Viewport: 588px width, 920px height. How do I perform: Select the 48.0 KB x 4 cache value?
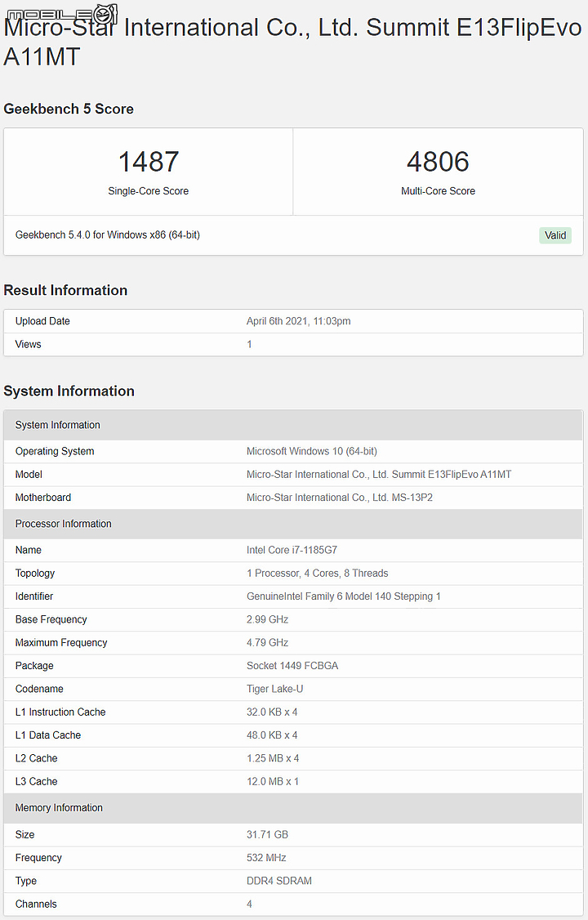[x=272, y=735]
